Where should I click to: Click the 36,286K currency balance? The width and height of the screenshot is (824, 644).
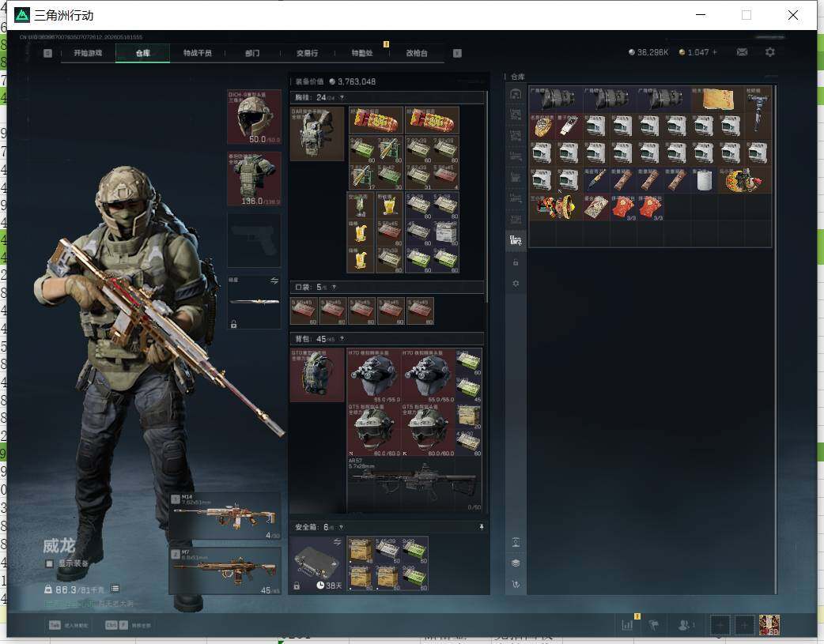pos(649,52)
